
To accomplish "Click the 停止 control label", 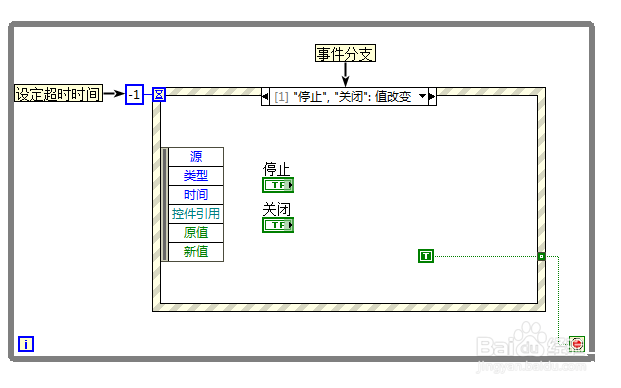I will [x=276, y=169].
